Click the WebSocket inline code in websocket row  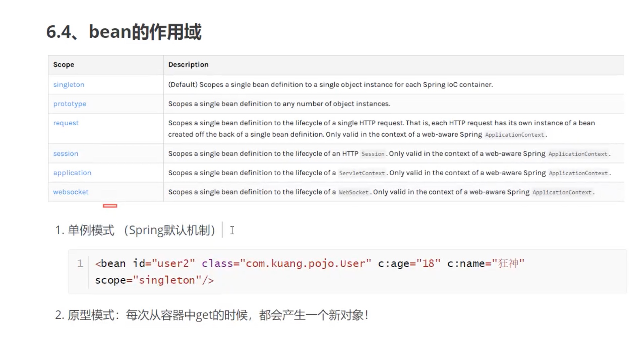353,192
